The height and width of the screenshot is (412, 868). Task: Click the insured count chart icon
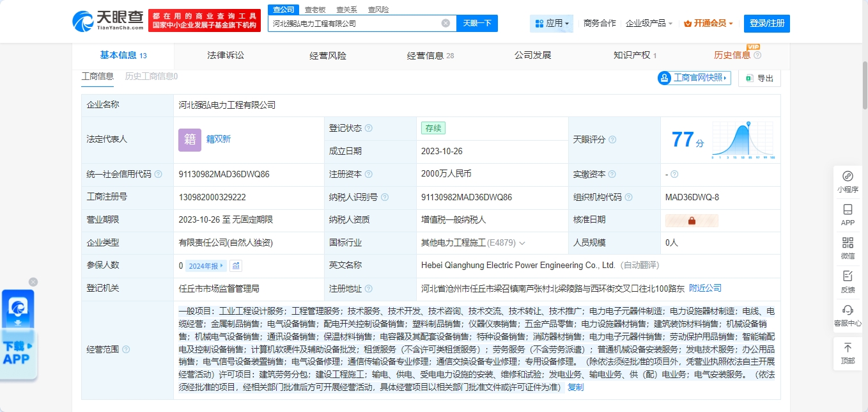(x=236, y=265)
